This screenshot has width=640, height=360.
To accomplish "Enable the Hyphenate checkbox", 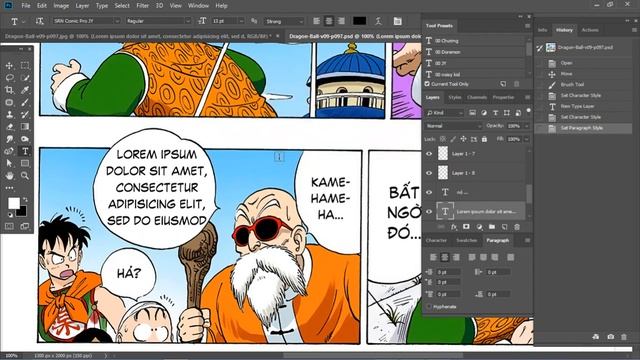I will [429, 307].
